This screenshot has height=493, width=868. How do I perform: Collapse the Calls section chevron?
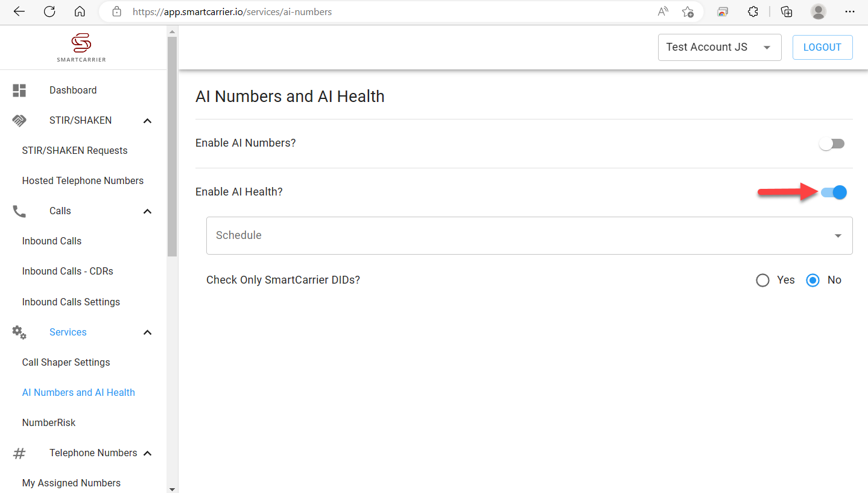[147, 211]
